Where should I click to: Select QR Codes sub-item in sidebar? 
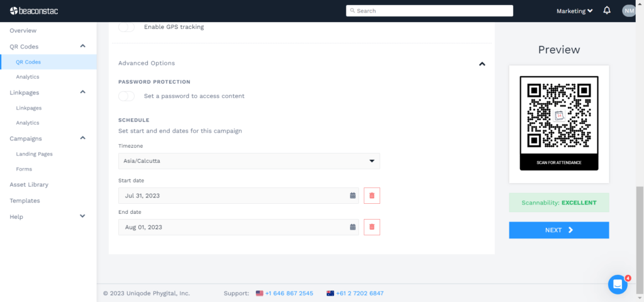[x=28, y=62]
